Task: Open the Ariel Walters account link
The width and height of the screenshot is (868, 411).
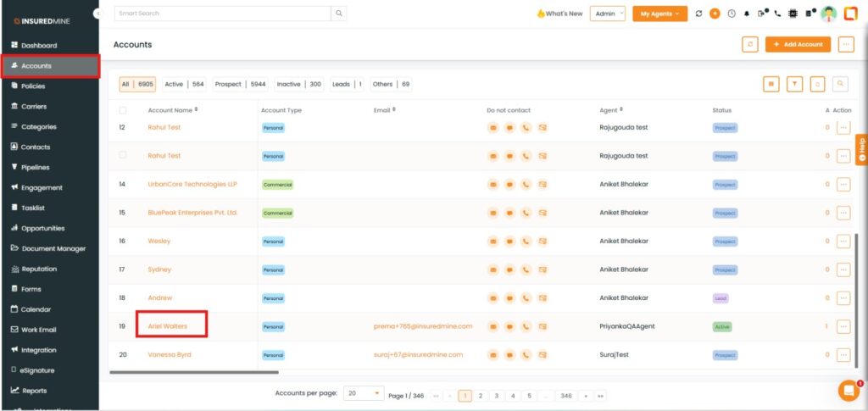Action: tap(168, 326)
